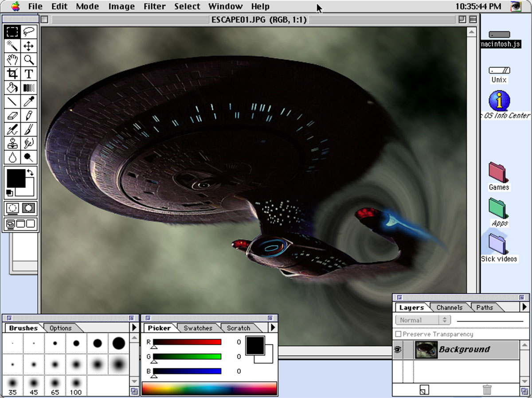
Task: Select the Lasso tool
Action: 29,32
